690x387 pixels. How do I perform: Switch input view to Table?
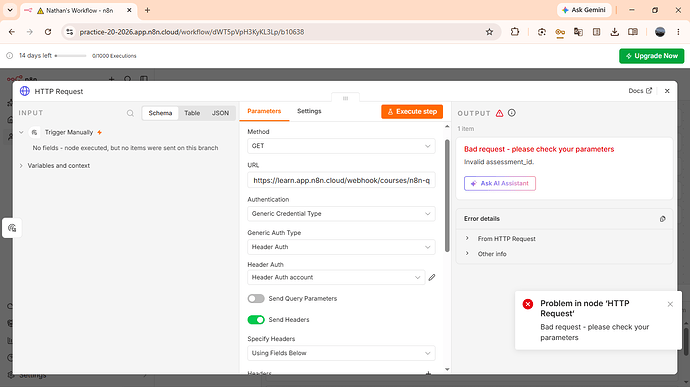pos(192,113)
